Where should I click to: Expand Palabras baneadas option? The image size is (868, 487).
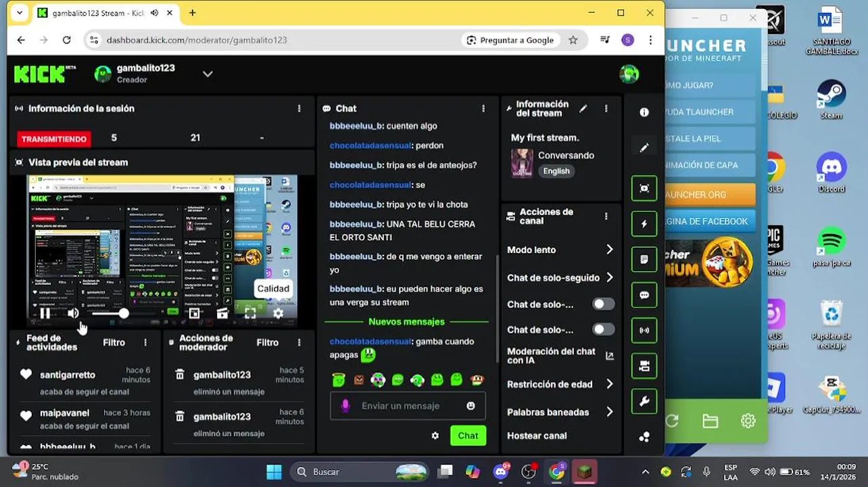click(609, 412)
